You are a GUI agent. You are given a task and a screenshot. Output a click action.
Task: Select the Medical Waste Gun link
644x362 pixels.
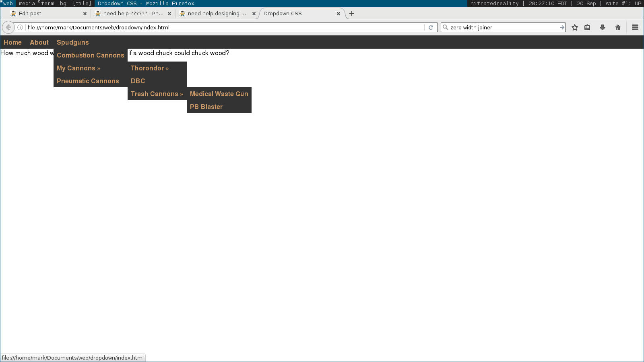click(219, 94)
